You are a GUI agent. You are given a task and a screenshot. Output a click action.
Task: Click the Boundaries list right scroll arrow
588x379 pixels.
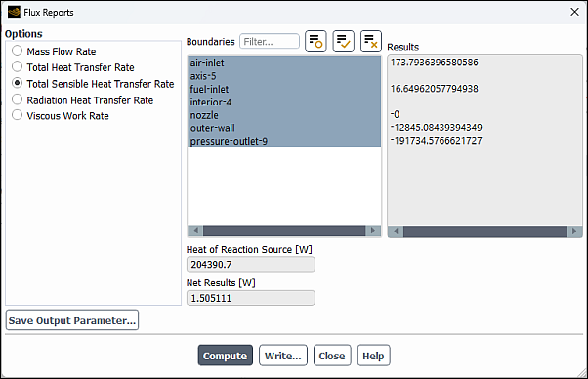pos(373,231)
